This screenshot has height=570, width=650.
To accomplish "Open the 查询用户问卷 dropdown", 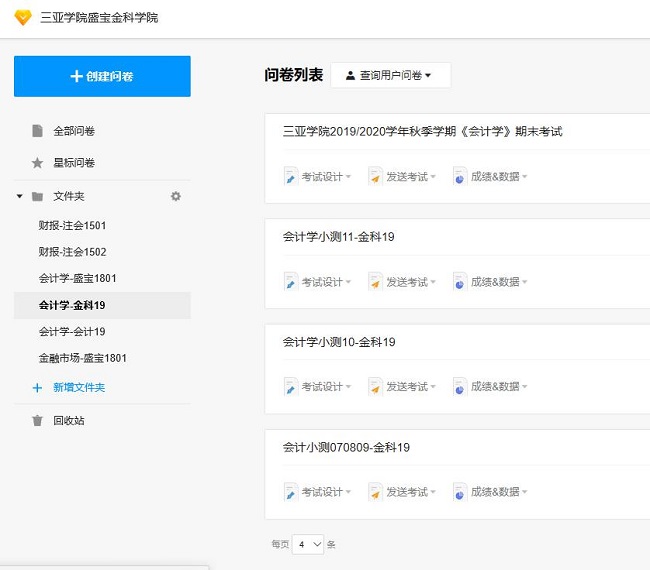I will coord(390,75).
